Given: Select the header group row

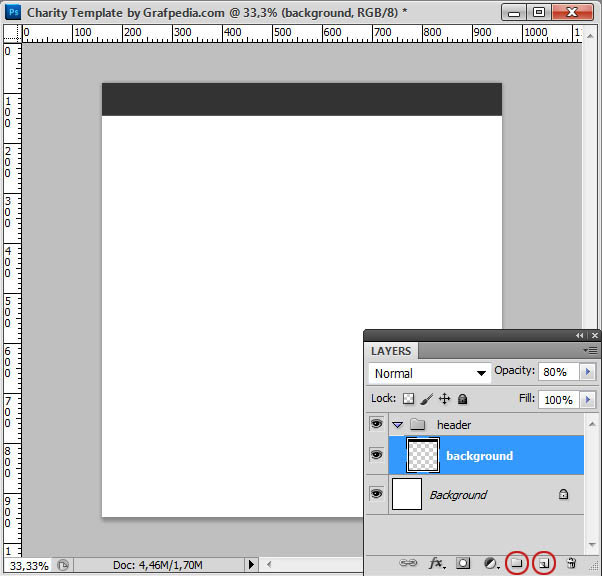Looking at the screenshot, I should (x=475, y=424).
